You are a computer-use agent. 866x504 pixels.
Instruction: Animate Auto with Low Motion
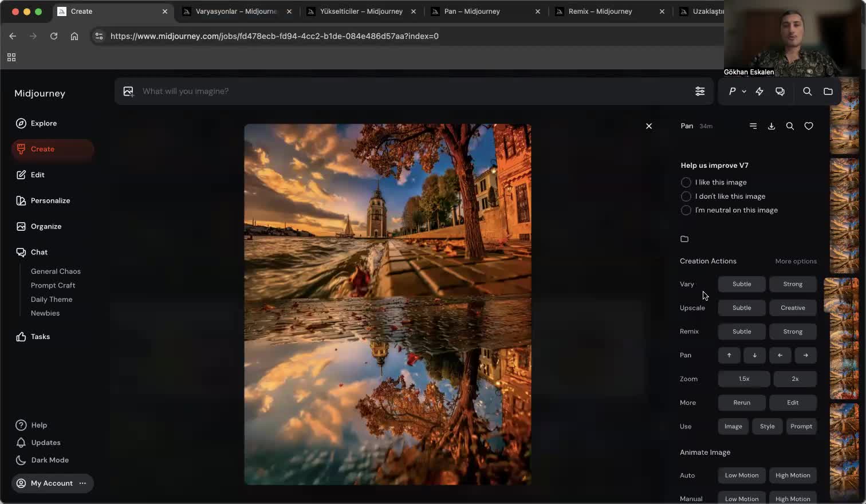point(742,475)
